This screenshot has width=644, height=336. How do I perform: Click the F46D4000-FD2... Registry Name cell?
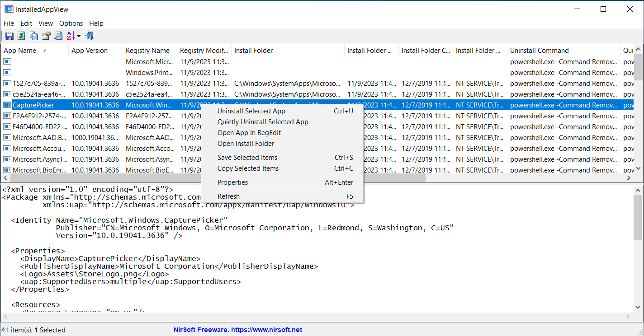tap(149, 127)
